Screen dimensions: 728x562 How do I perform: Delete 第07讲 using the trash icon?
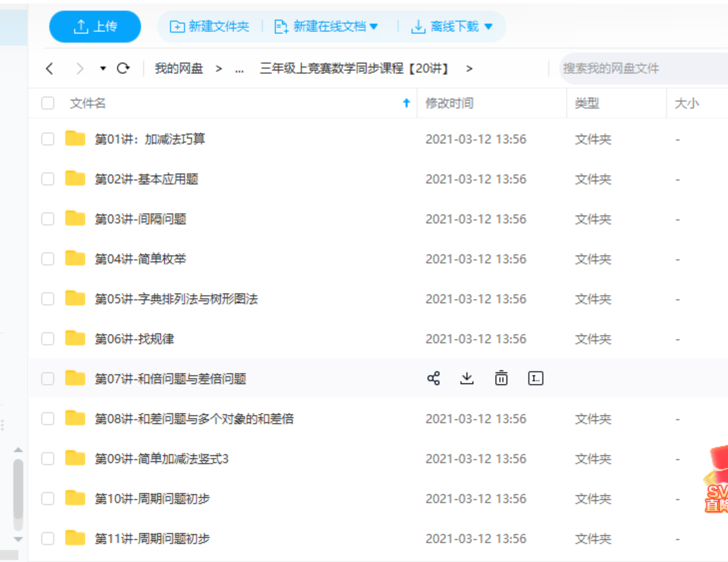[500, 378]
